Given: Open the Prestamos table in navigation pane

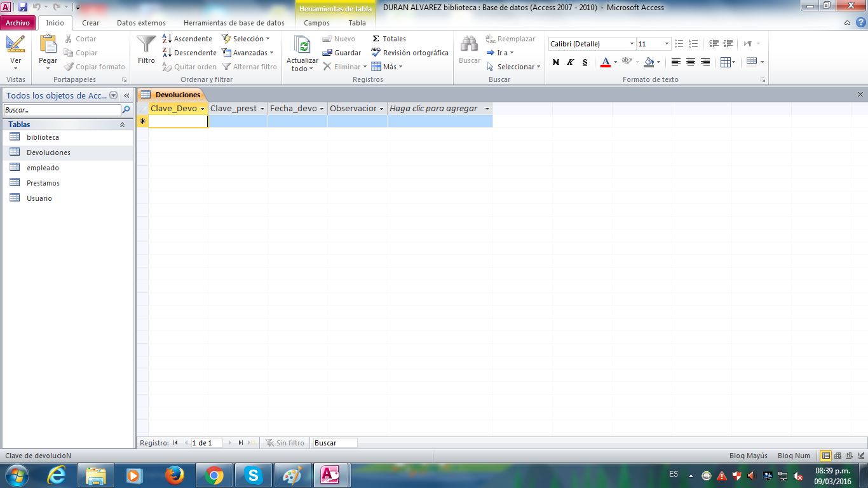Looking at the screenshot, I should [x=43, y=183].
